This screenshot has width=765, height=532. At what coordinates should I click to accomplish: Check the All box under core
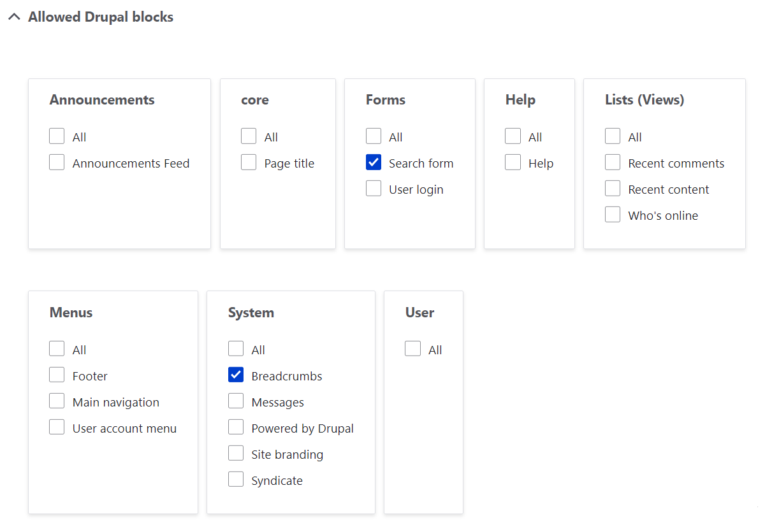(x=249, y=136)
